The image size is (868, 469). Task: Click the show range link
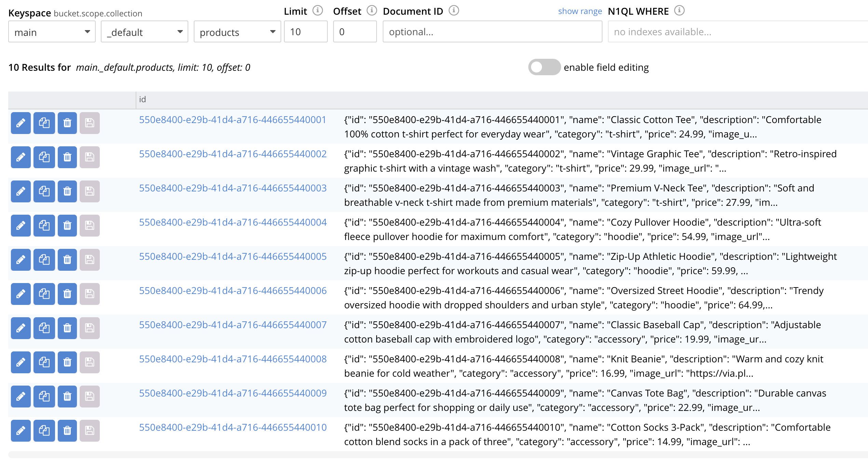[580, 11]
